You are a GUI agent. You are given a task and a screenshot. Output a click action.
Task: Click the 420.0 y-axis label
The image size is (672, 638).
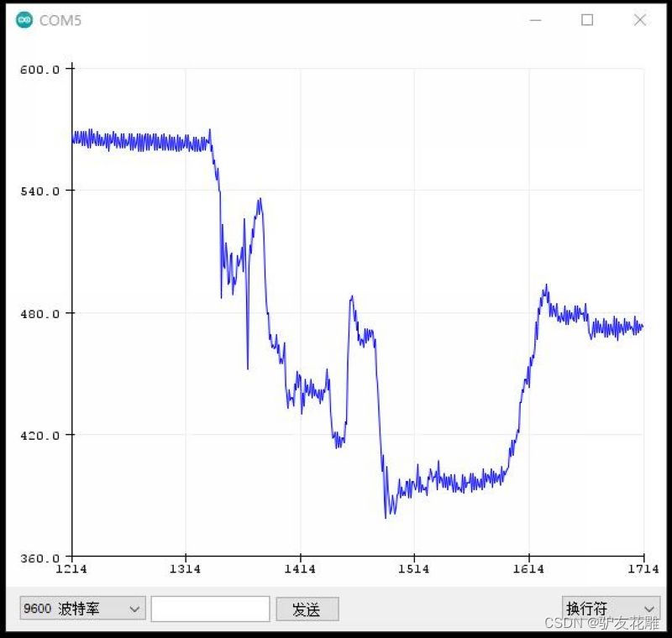(39, 436)
